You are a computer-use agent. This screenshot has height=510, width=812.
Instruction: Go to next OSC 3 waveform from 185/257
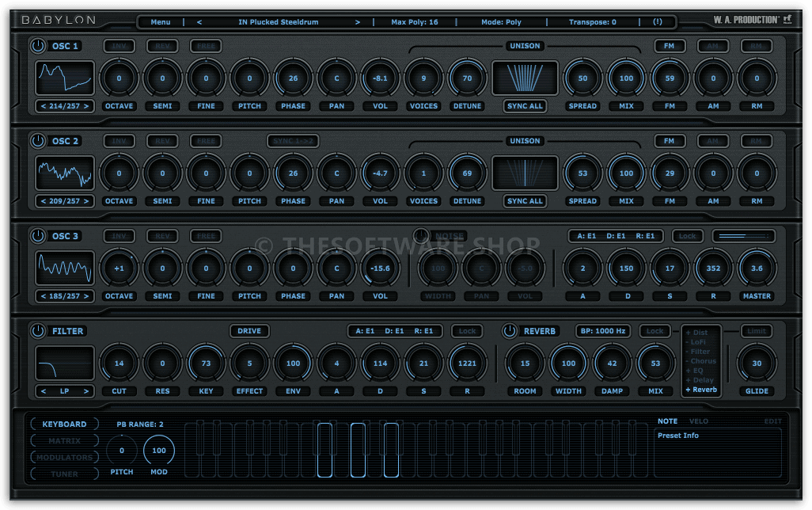point(86,296)
